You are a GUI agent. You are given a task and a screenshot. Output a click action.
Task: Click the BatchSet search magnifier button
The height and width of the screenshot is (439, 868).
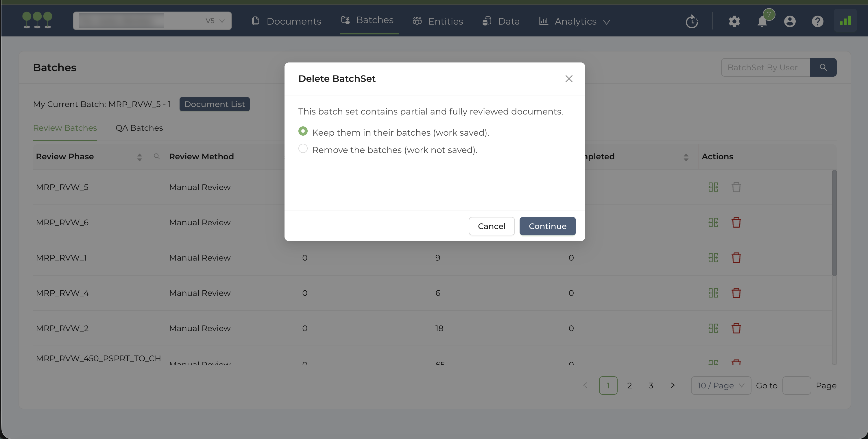(x=823, y=67)
